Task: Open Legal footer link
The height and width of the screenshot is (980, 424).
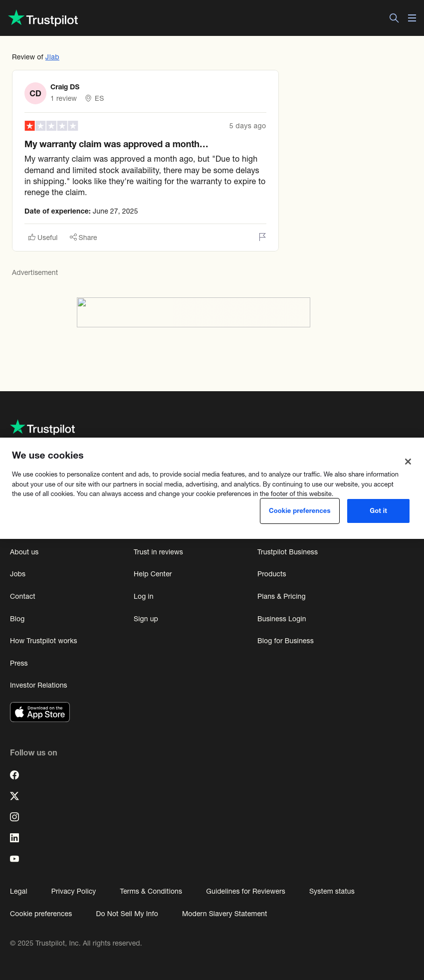Action: point(19,891)
